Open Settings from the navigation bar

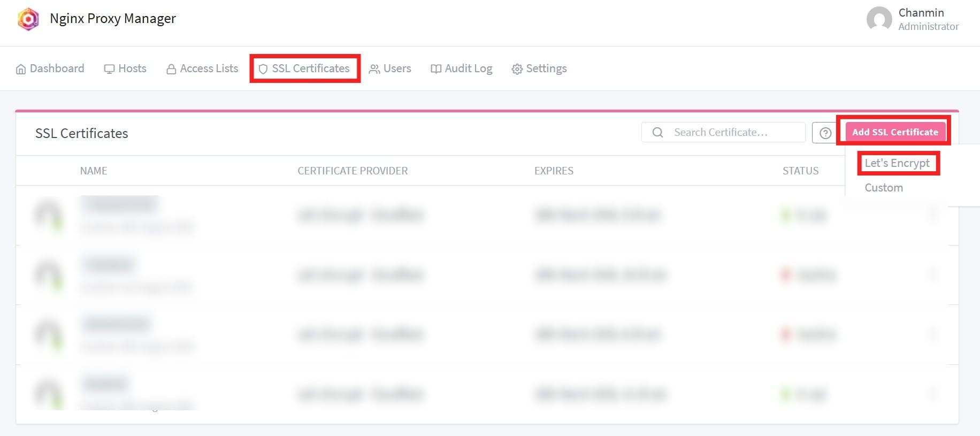click(x=539, y=68)
